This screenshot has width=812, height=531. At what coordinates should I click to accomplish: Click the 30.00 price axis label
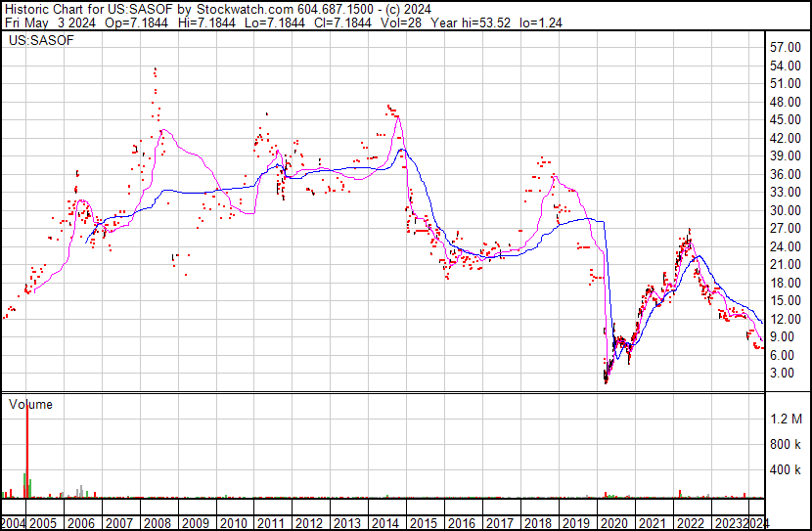click(x=786, y=211)
